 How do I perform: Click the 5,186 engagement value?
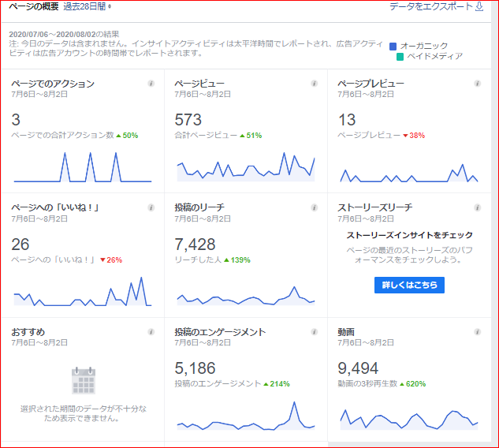(195, 368)
